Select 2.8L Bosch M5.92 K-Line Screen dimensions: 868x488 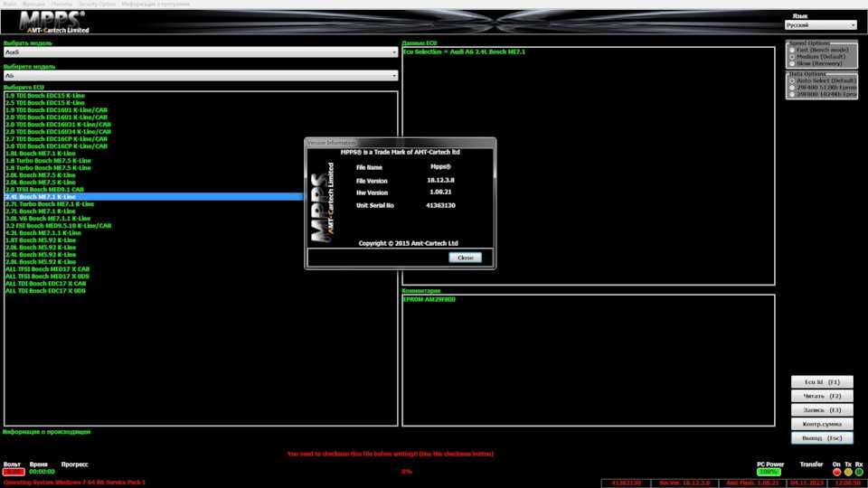click(x=41, y=262)
